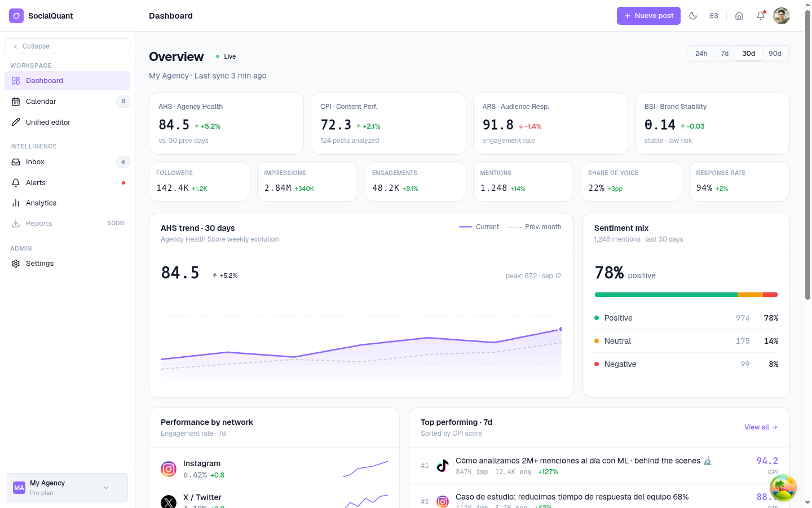Click the Analytics bar chart icon
812x508 pixels.
(x=16, y=203)
